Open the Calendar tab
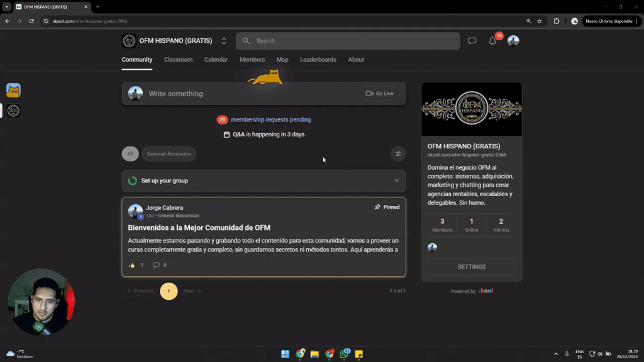644x362 pixels. 216,60
